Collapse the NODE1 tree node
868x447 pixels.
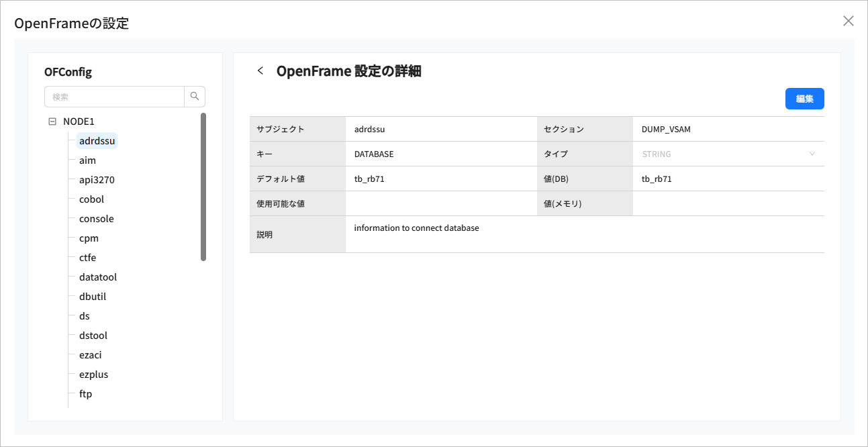[x=52, y=121]
